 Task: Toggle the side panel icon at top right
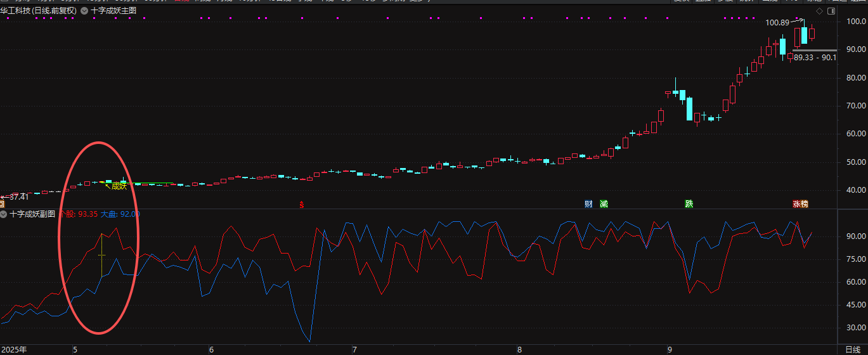[832, 11]
